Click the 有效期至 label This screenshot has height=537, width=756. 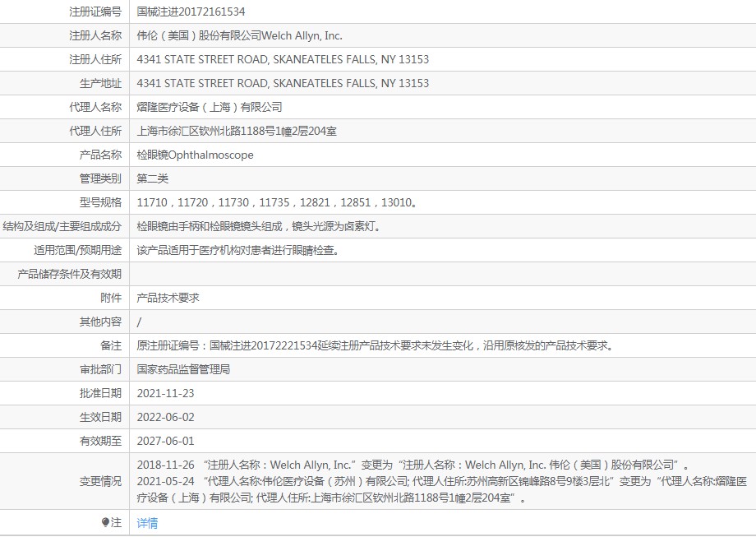coord(101,442)
